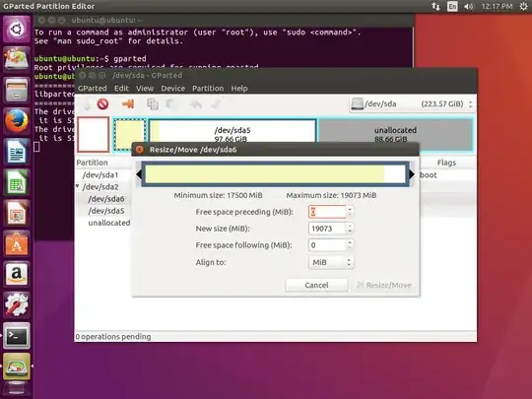This screenshot has height=399, width=532.
Task: Open the Install Ubuntu launcher icon
Action: coord(17,60)
